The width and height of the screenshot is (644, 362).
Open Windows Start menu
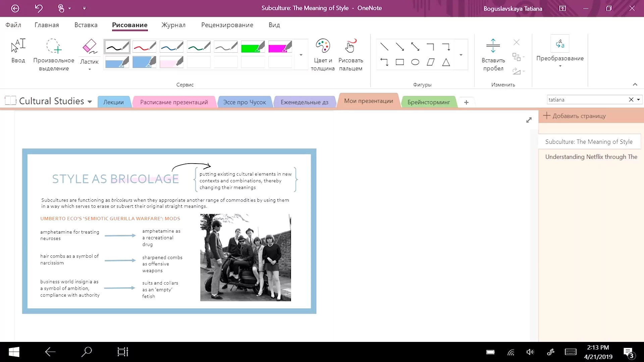pos(14,352)
